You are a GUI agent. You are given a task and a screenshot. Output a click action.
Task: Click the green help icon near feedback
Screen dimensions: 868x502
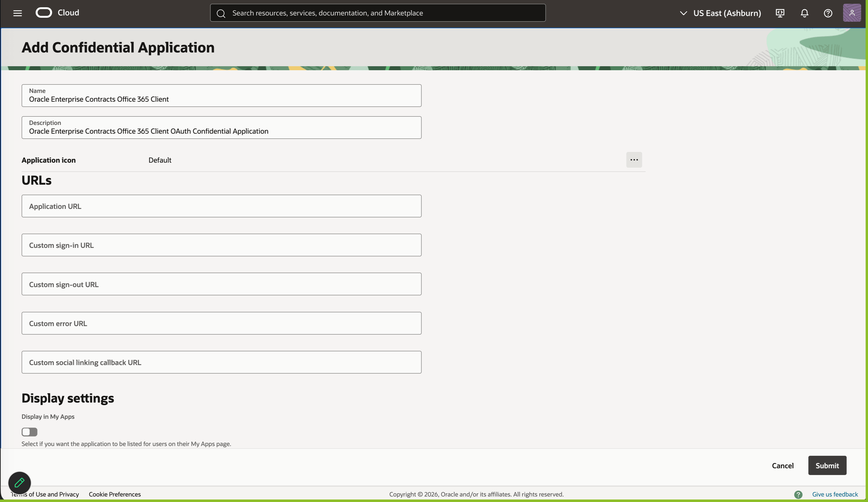(798, 495)
